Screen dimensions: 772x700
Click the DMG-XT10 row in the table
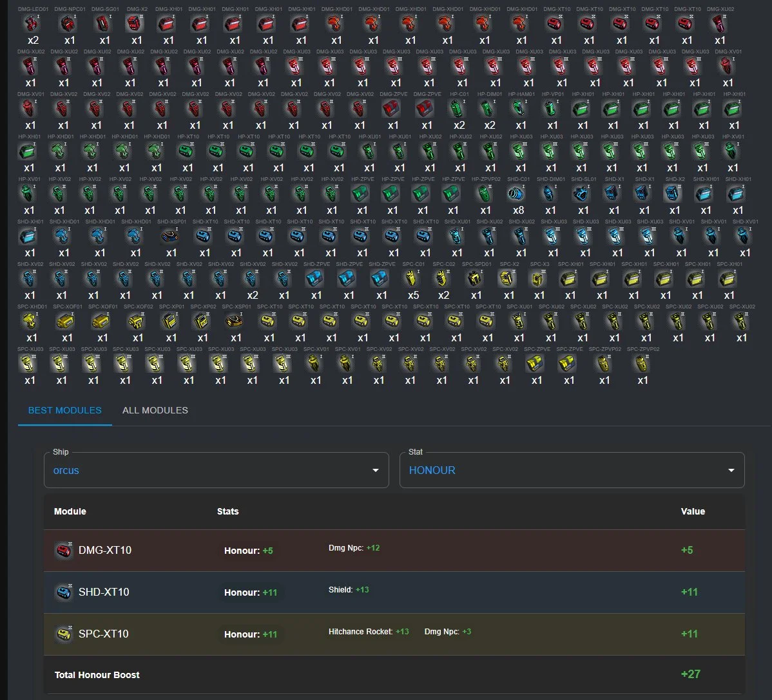tap(394, 551)
